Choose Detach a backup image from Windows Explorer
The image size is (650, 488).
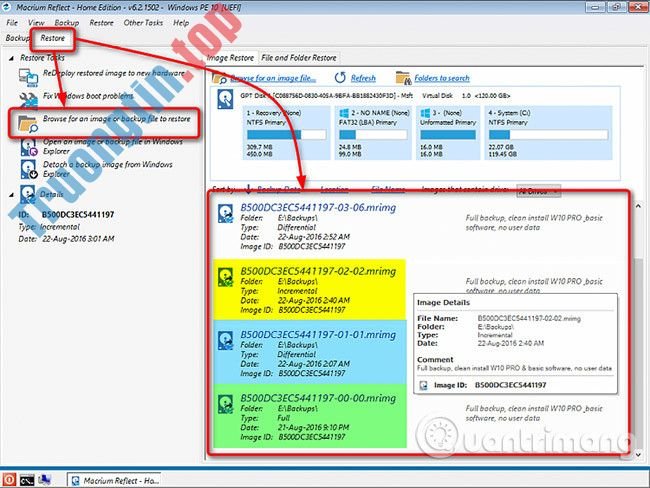[x=108, y=169]
